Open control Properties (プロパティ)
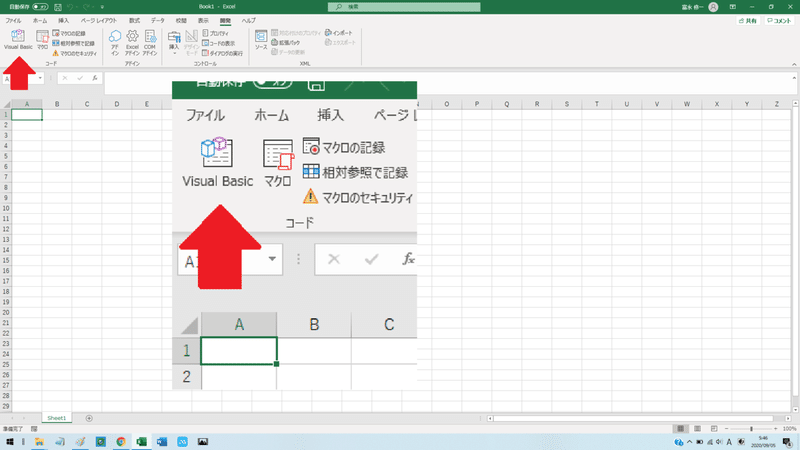This screenshot has width=800, height=450. pyautogui.click(x=215, y=33)
